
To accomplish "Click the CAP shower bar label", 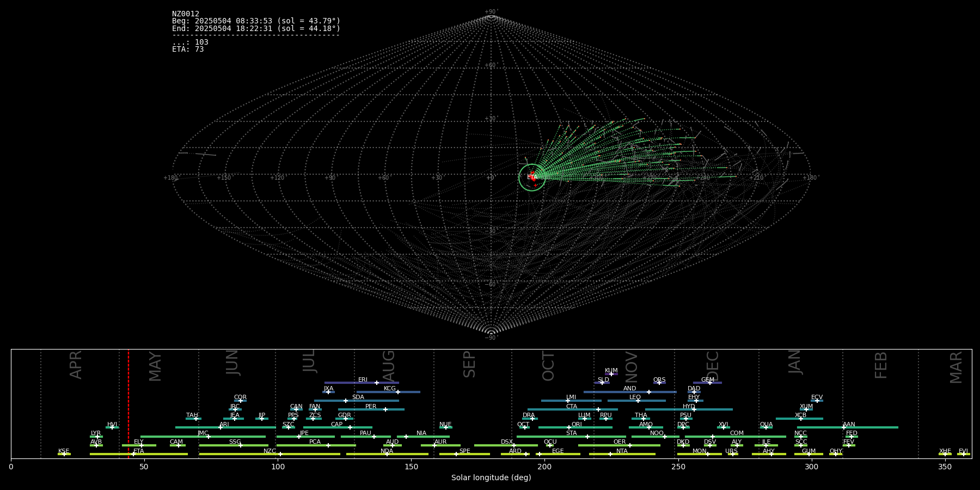I will click(336, 424).
